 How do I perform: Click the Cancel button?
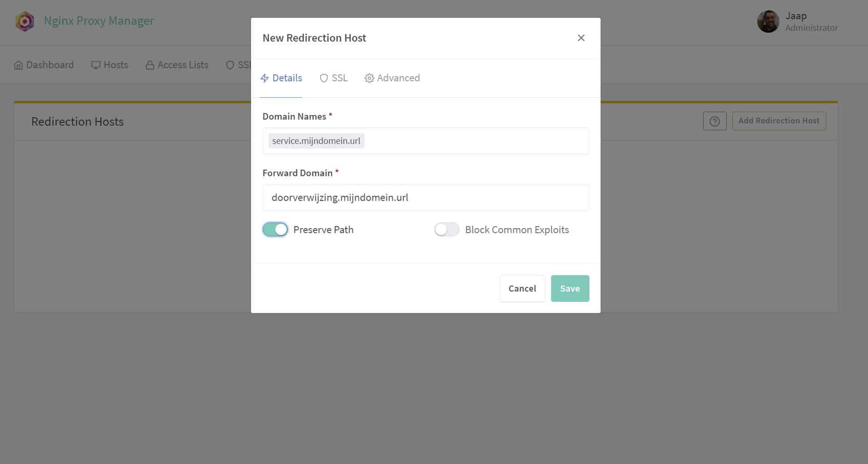point(522,289)
